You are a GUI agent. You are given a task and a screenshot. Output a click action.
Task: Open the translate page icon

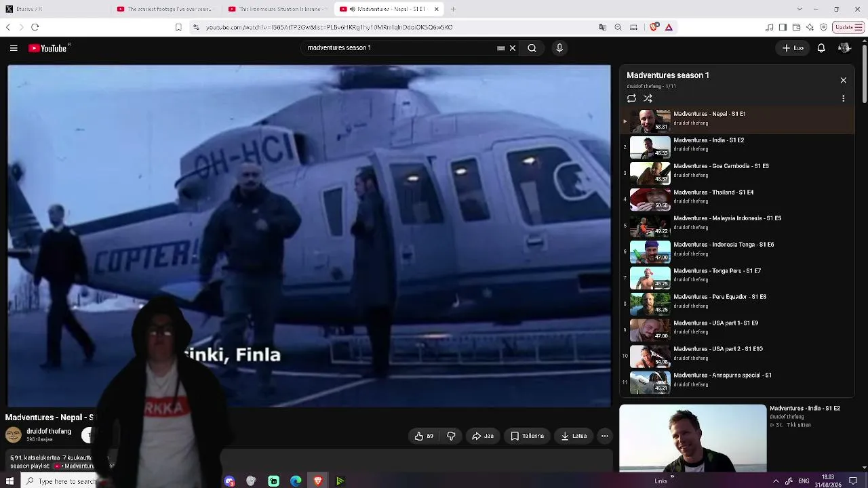pyautogui.click(x=603, y=27)
